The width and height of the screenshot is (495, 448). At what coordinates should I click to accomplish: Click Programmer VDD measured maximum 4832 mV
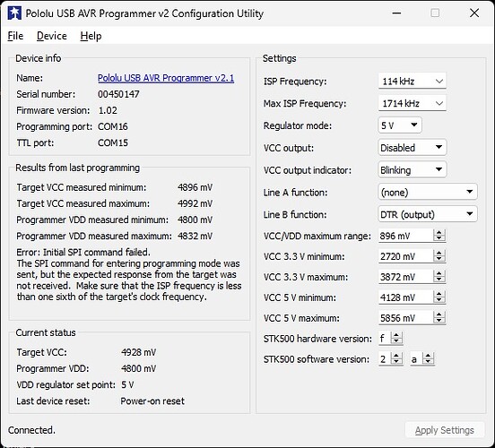(x=195, y=236)
